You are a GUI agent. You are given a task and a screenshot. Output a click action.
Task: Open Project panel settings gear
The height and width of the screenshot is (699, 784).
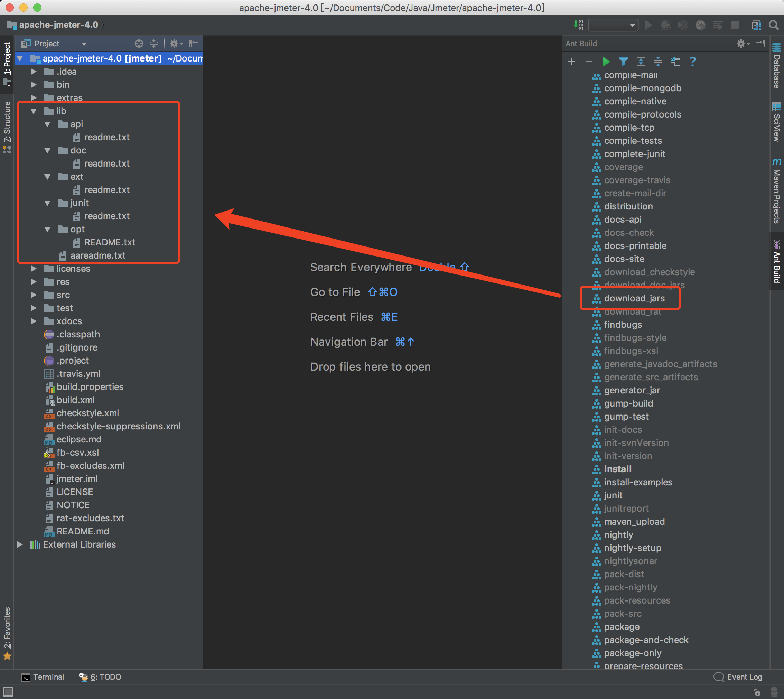click(x=176, y=44)
